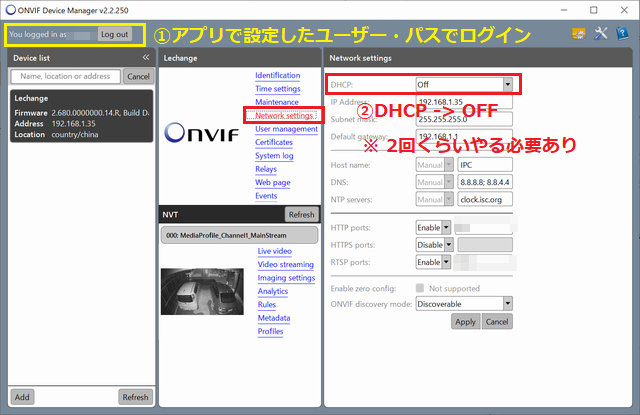Screen dimensions: 640x415
Task: Click Apply in Network settings
Action: pos(465,322)
